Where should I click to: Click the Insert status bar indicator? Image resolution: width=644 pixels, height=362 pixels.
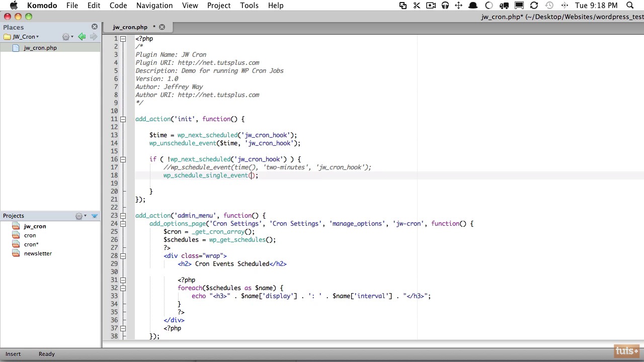[x=13, y=354]
